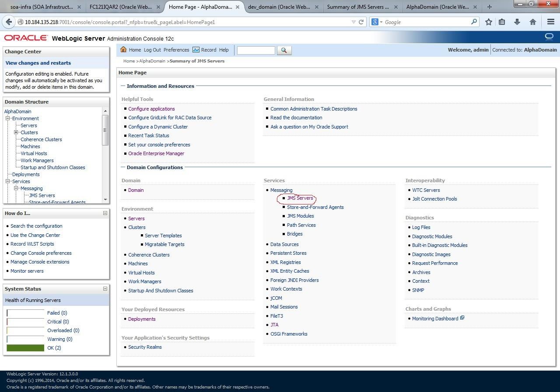
Task: Open the Data Sources link
Action: [x=284, y=244]
